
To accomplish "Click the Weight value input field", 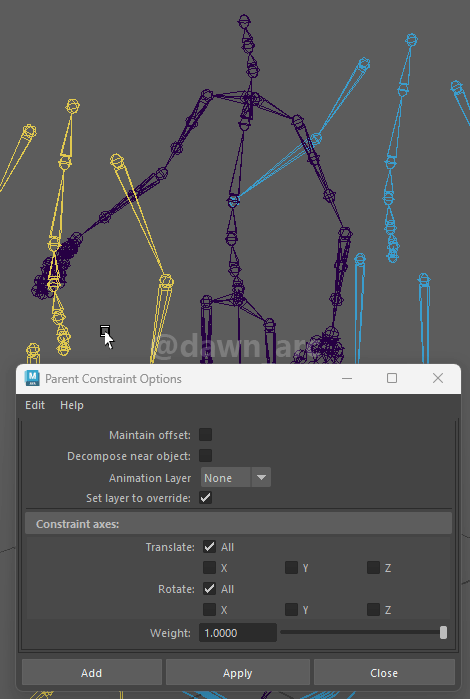I will (x=238, y=633).
